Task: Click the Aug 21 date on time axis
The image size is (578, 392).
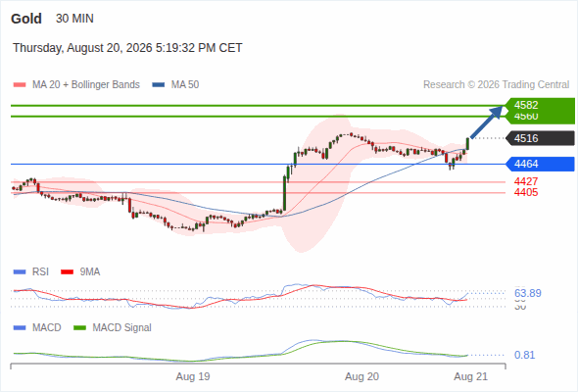Action: pyautogui.click(x=471, y=376)
